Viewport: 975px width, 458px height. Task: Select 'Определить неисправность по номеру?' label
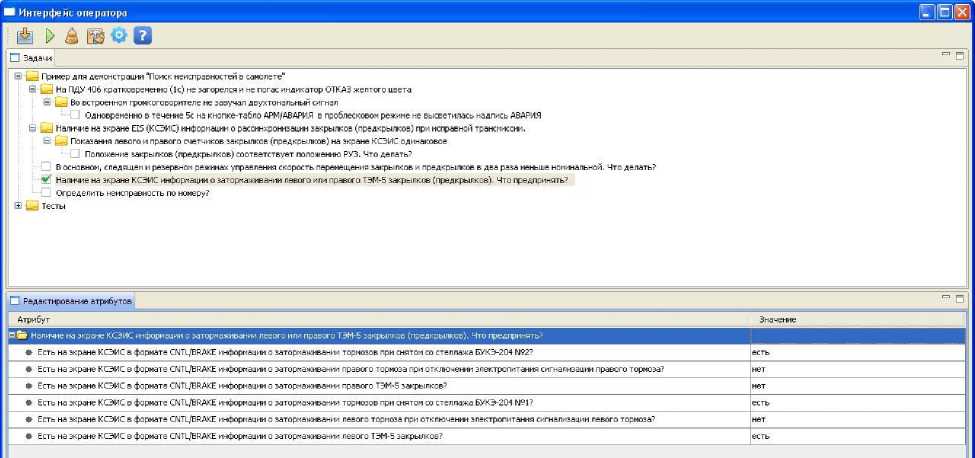pyautogui.click(x=132, y=193)
